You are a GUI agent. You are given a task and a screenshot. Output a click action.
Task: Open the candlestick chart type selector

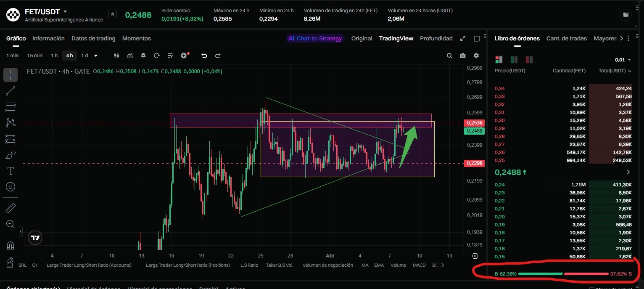pyautogui.click(x=117, y=56)
